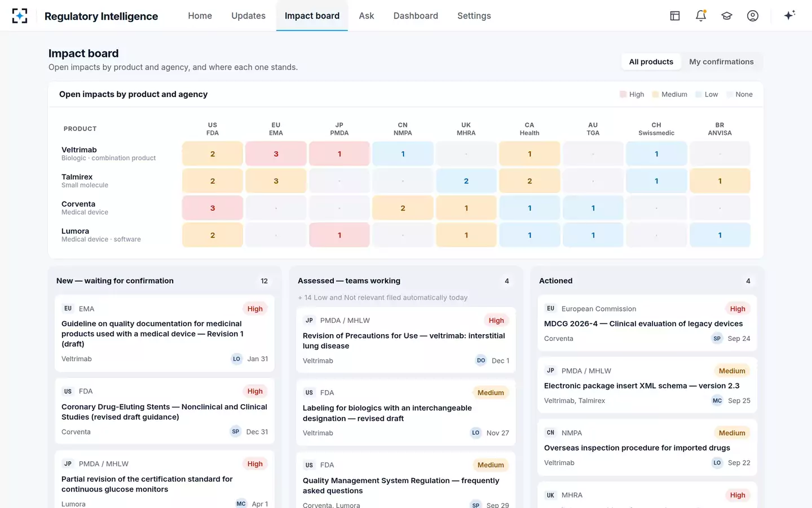
Task: Click LO avatar on the EMA guideline card
Action: point(237,359)
